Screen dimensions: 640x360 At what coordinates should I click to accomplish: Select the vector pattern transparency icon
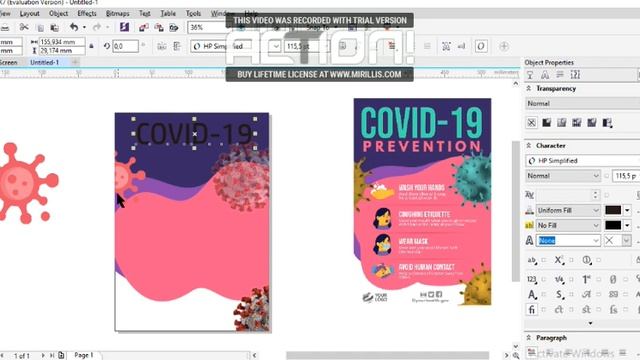(x=577, y=122)
